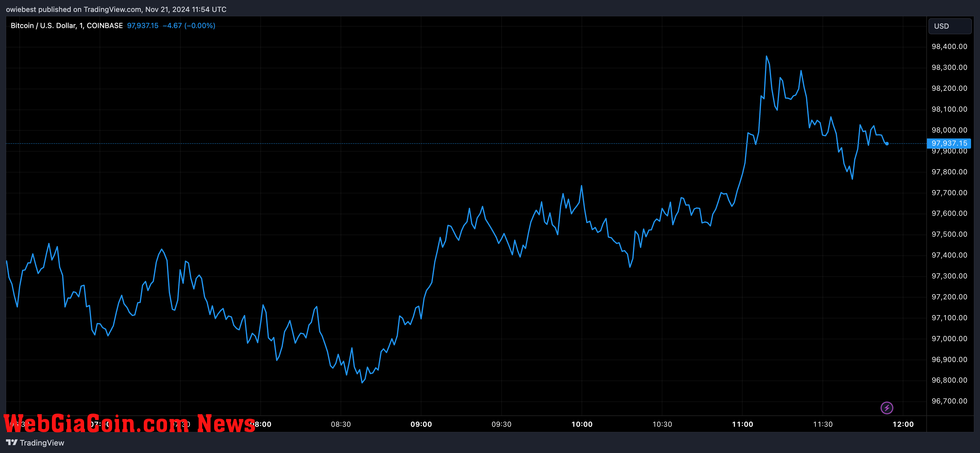Click the 11:30 time axis label
The image size is (980, 453).
tap(823, 424)
